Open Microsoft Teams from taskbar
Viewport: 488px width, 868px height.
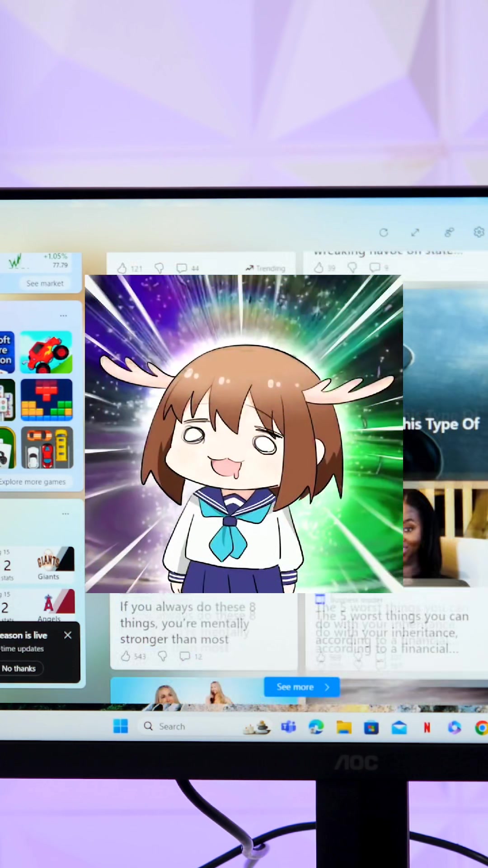click(289, 727)
